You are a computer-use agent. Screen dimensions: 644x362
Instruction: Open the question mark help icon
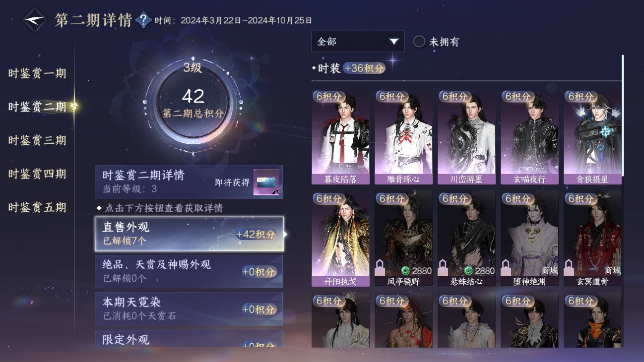click(x=143, y=20)
